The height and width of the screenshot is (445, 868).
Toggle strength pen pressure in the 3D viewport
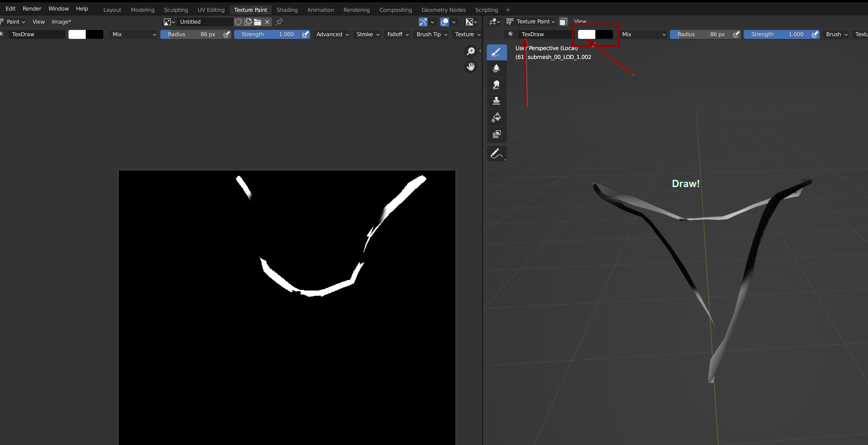point(815,34)
